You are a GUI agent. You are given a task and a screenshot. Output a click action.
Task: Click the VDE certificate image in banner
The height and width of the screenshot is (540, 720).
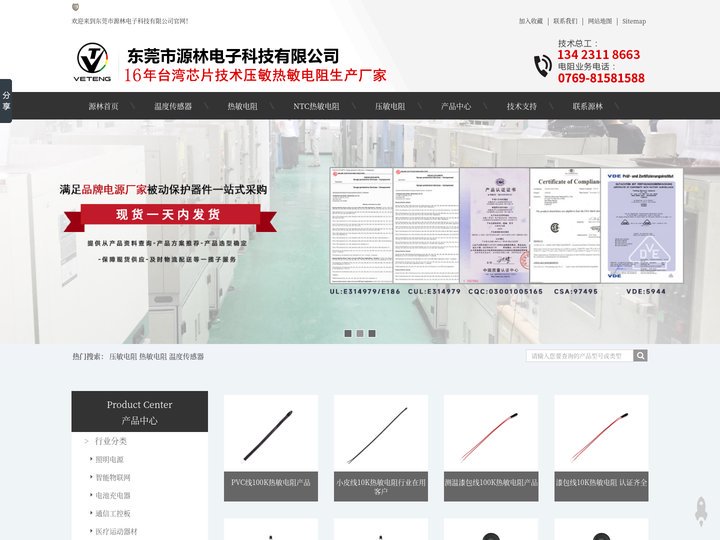(x=641, y=225)
